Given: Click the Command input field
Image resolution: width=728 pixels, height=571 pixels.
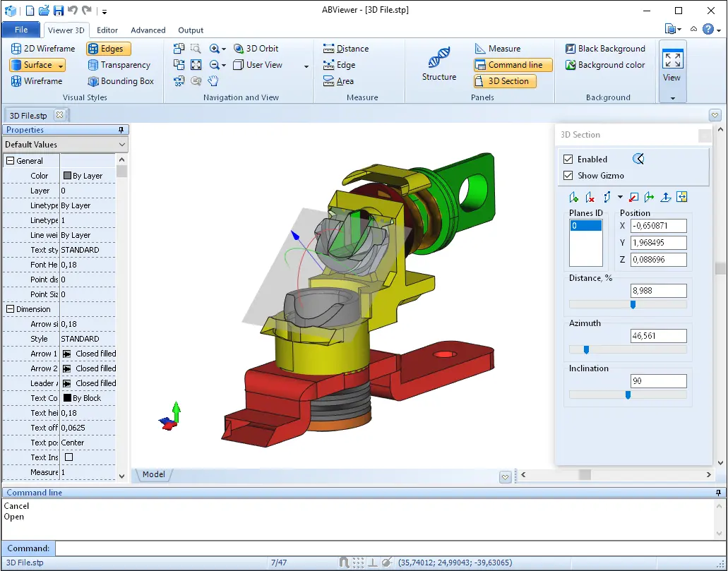Looking at the screenshot, I should coord(391,548).
